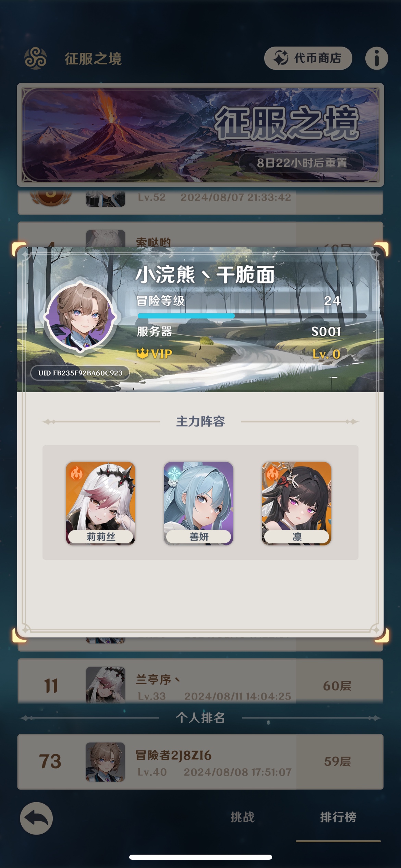Tap 凛 character card

pyautogui.click(x=296, y=503)
